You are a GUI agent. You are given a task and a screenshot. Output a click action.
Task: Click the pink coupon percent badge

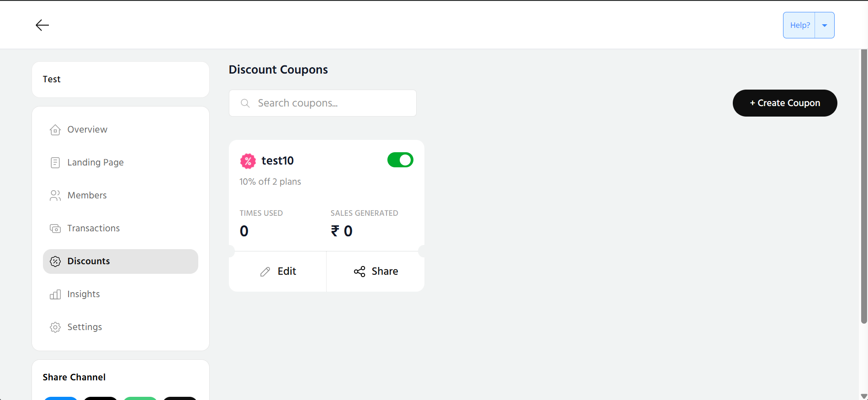(x=248, y=161)
